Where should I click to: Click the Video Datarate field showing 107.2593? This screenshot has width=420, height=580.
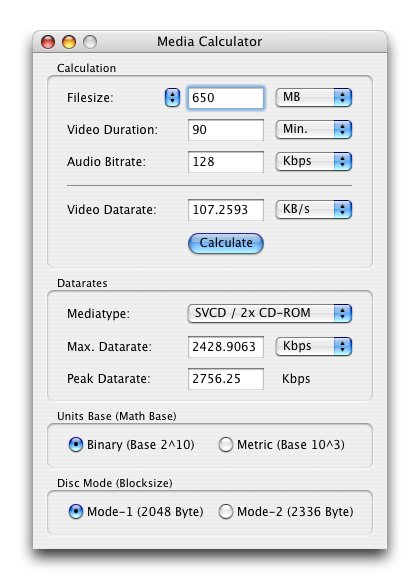coord(226,210)
